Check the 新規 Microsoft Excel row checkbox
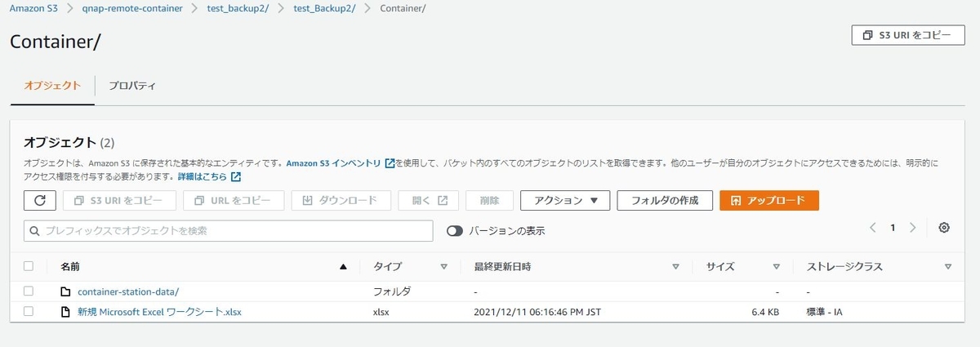This screenshot has width=980, height=347. [29, 312]
